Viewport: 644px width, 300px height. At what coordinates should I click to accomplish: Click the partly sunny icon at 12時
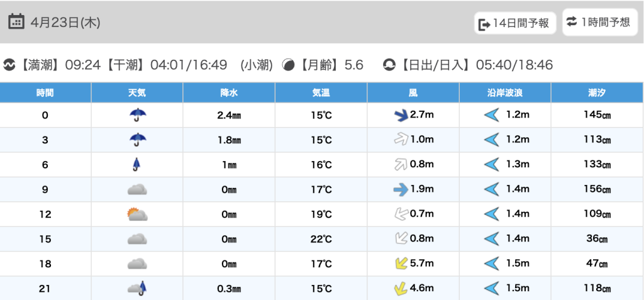pos(137,214)
